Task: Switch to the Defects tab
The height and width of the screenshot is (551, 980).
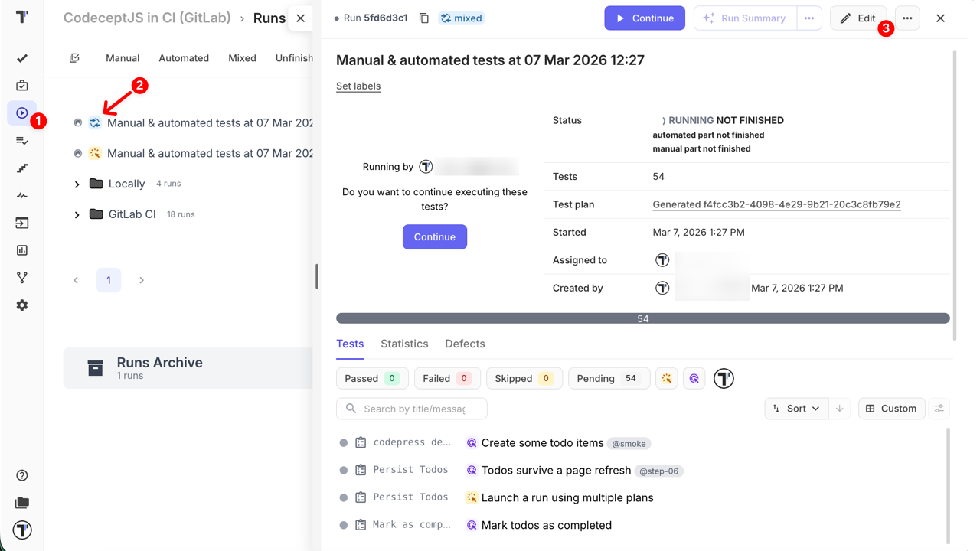Action: pyautogui.click(x=465, y=344)
